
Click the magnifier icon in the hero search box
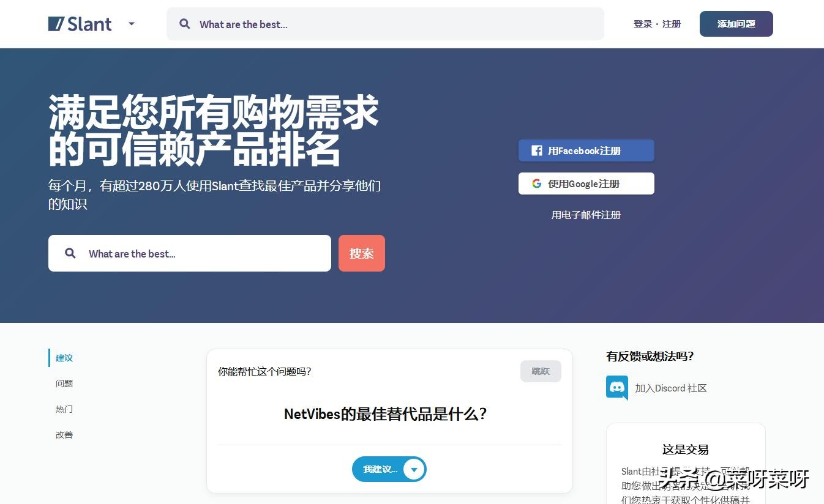[x=70, y=253]
